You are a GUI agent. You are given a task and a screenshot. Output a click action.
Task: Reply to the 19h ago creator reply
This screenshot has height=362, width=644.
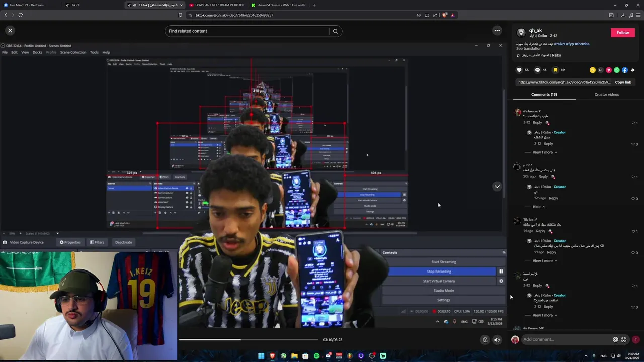tap(553, 198)
